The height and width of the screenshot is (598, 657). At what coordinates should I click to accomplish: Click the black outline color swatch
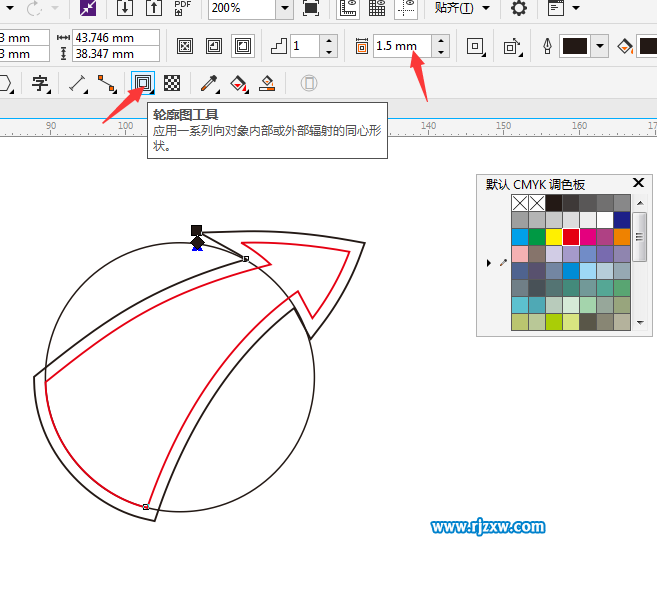coord(575,46)
